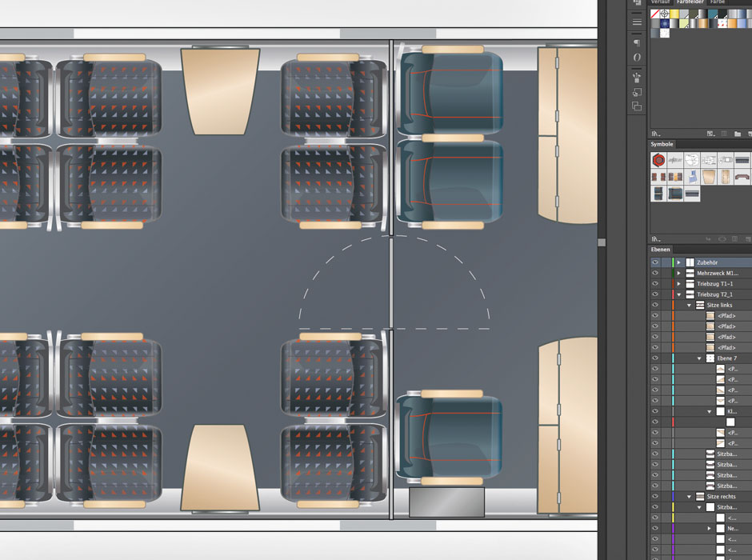Collapse the Ebene 7 sublayer
The width and height of the screenshot is (752, 560).
click(699, 358)
